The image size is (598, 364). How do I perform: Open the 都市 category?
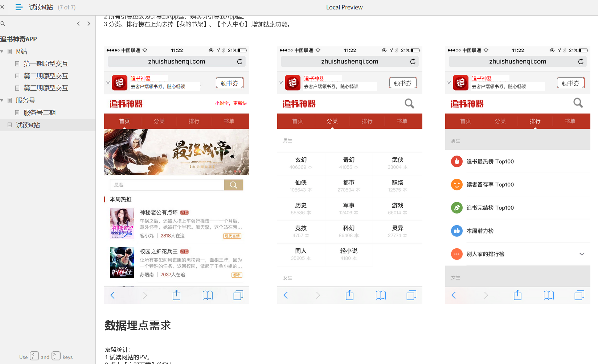pos(349,186)
